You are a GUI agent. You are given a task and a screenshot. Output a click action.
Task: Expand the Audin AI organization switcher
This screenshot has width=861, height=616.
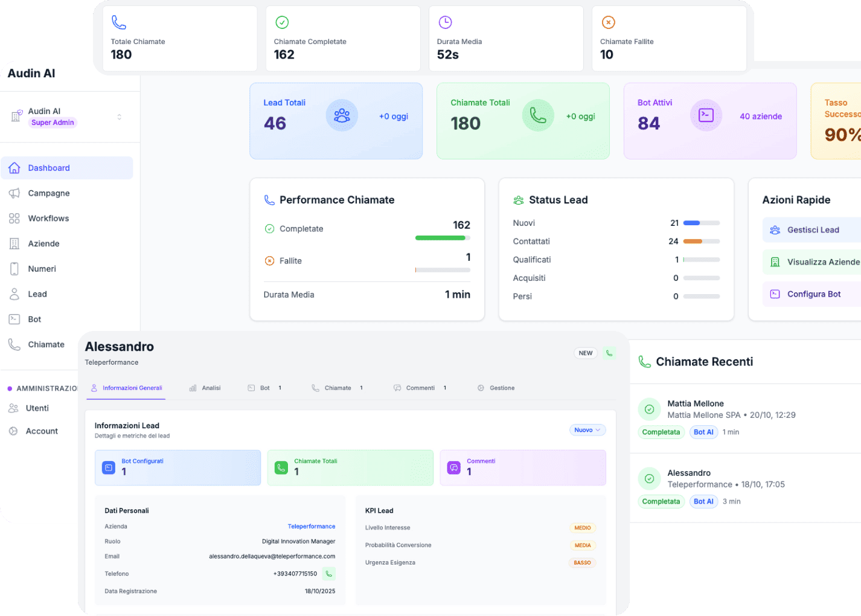[x=119, y=117]
